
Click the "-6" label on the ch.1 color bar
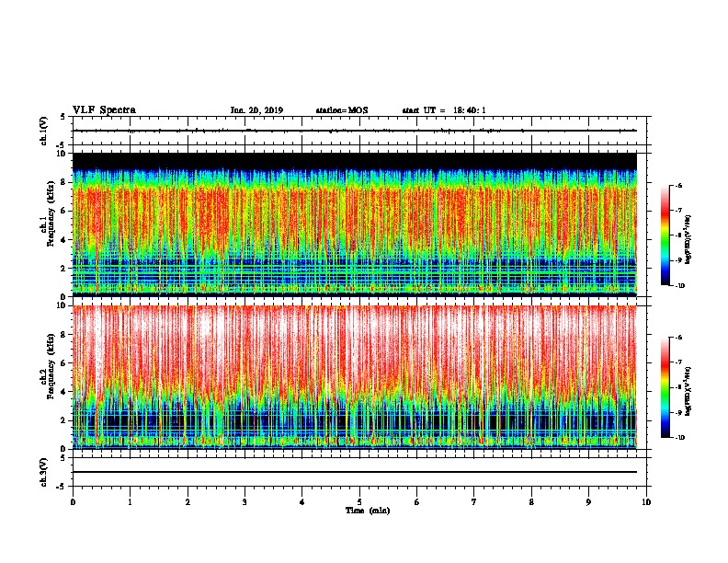point(679,186)
